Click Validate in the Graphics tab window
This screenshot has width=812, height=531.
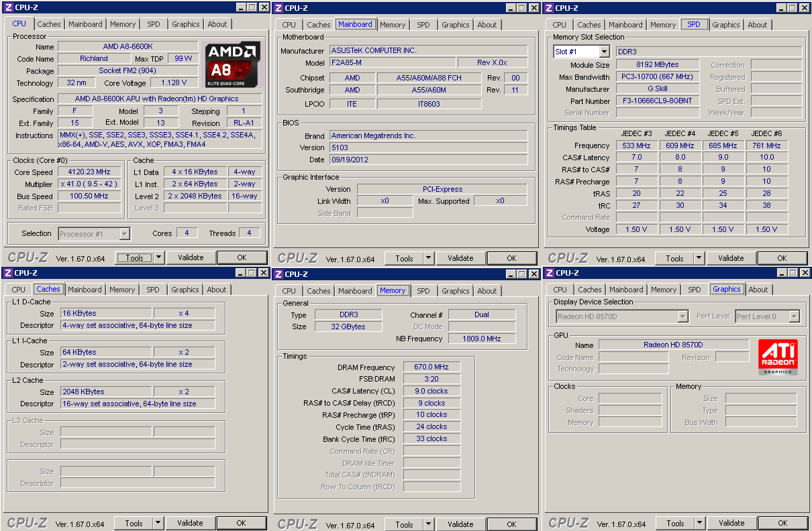(x=731, y=523)
